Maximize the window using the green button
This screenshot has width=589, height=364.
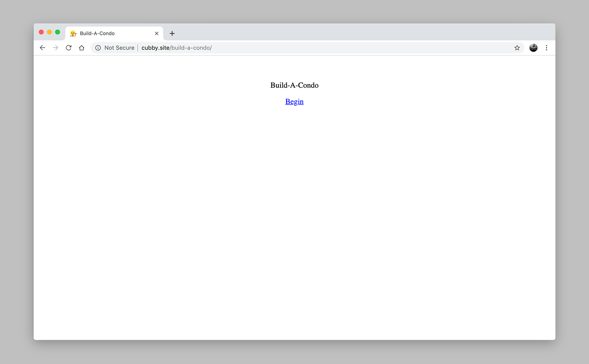click(57, 32)
